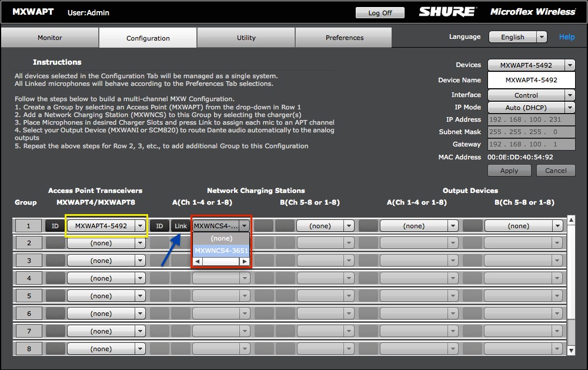Click the scroll up arrow of group table
This screenshot has width=588, height=370.
click(x=571, y=220)
